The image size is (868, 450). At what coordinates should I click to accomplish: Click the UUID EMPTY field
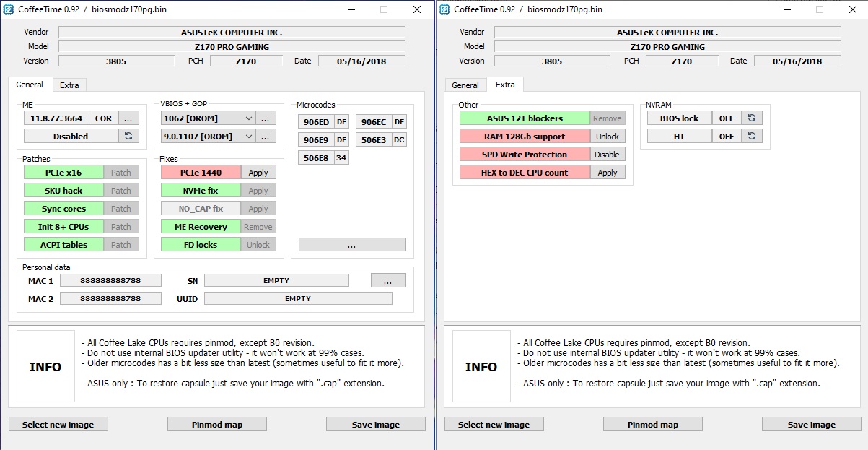[x=298, y=298]
